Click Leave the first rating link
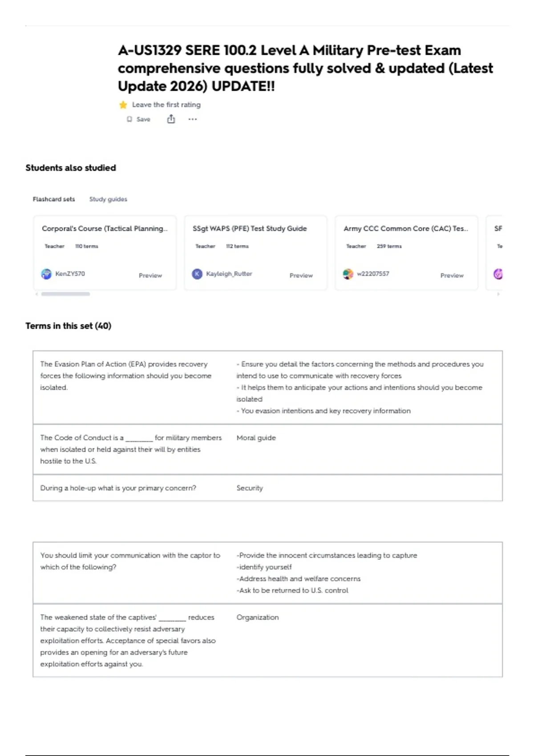This screenshot has width=534, height=756. (166, 105)
